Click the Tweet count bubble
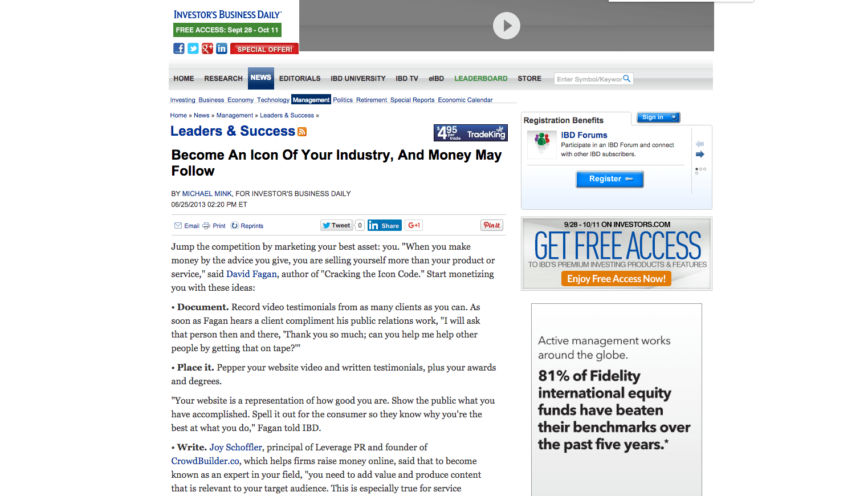Screen dimensions: 868x496 click(x=360, y=225)
